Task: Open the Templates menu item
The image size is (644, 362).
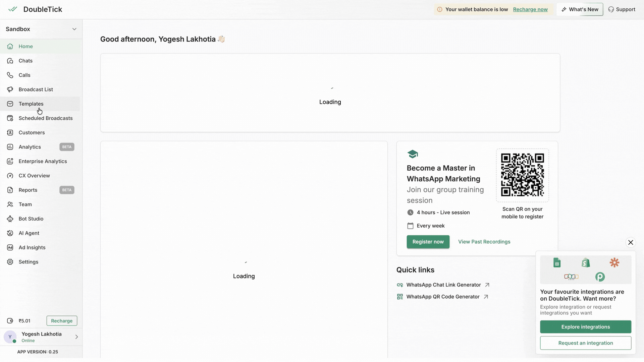Action: tap(31, 104)
